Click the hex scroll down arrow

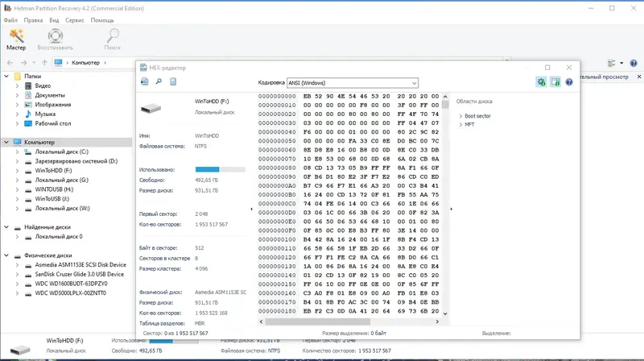pos(445,313)
